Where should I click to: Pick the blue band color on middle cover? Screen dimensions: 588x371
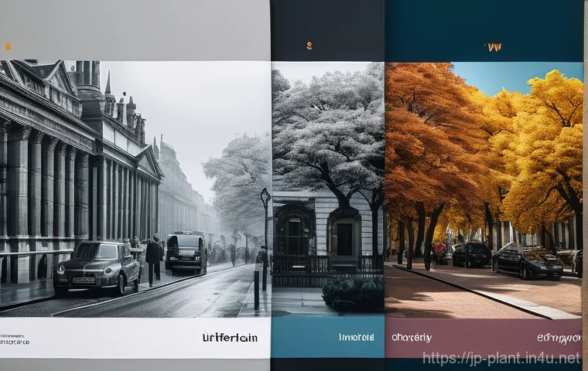(x=328, y=337)
